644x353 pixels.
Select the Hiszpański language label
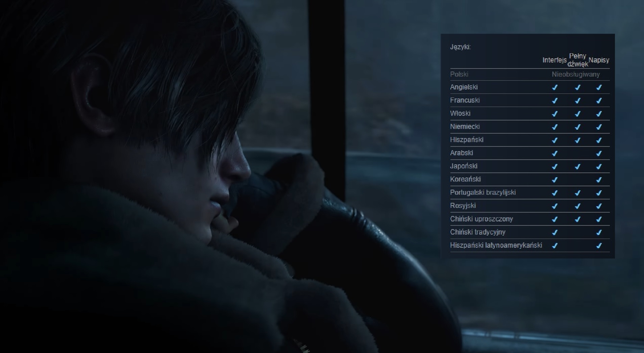tap(467, 140)
